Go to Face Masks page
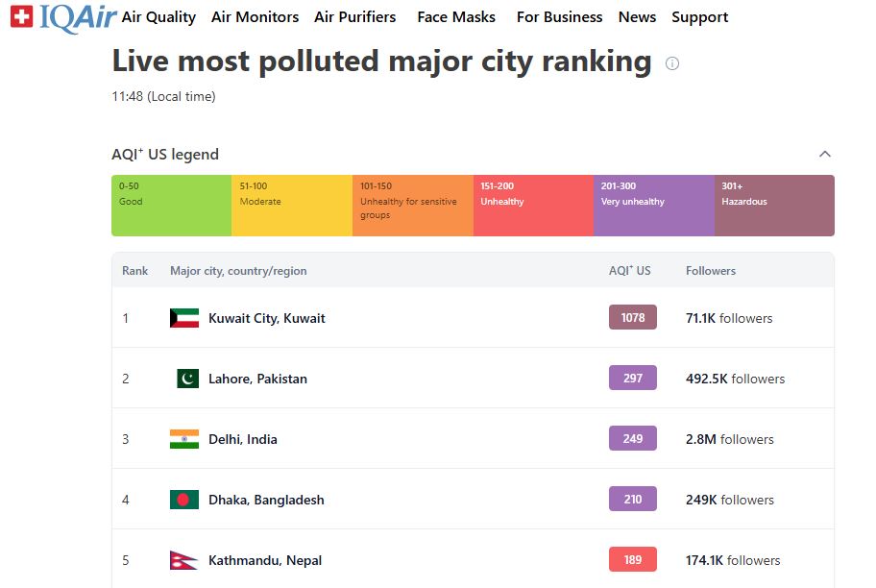 pos(456,17)
